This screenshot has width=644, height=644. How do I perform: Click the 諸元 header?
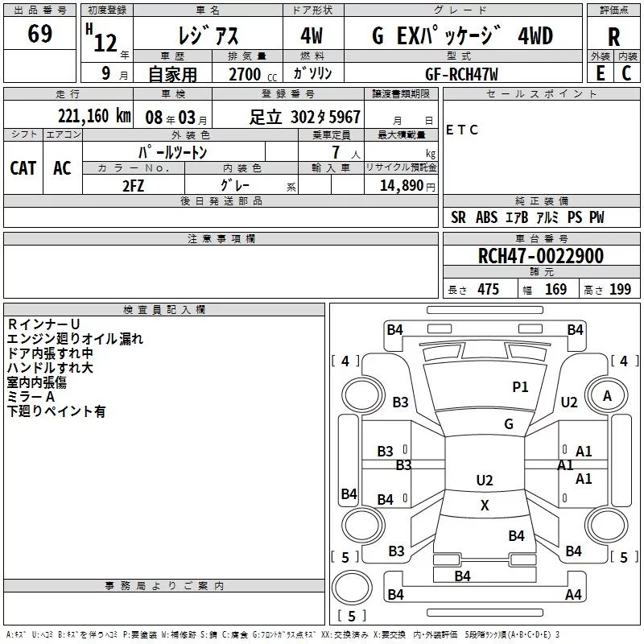point(541,271)
